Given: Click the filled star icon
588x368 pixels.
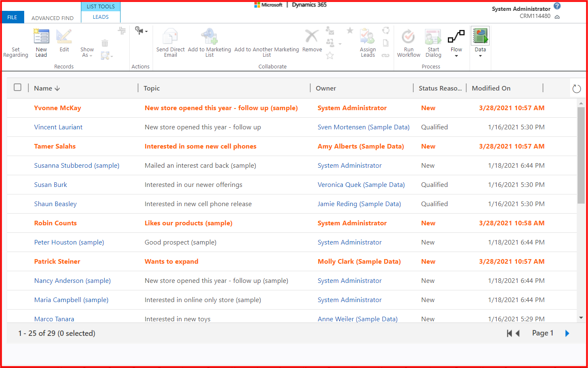Looking at the screenshot, I should click(350, 30).
